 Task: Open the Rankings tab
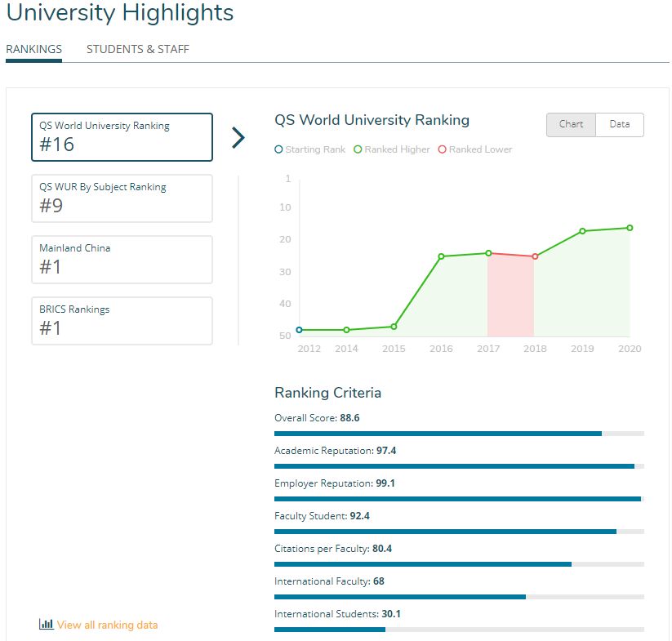pos(33,49)
